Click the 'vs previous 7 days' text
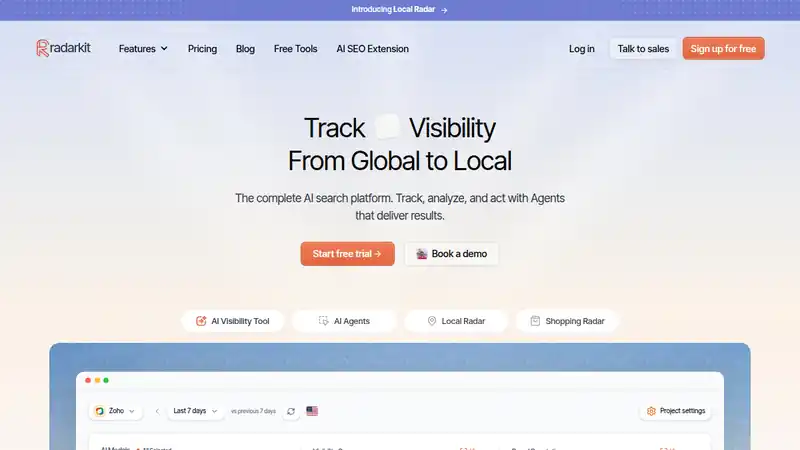This screenshot has width=800, height=450. point(253,411)
